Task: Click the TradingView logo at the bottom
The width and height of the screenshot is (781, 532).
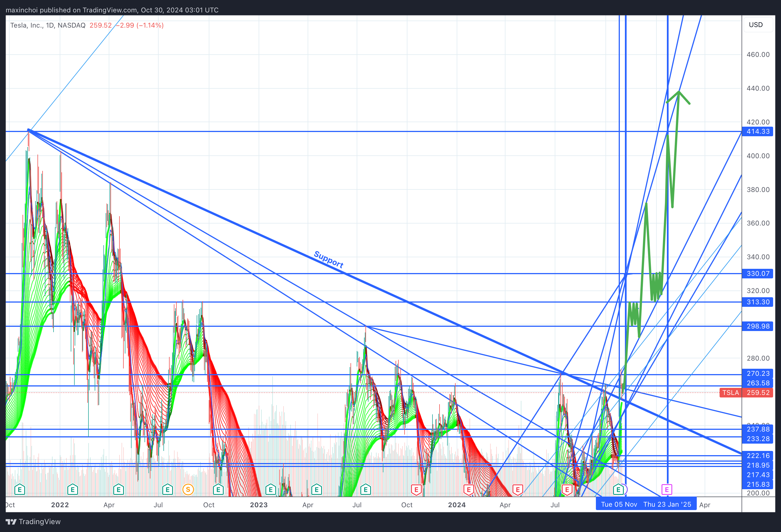Action: (x=11, y=522)
